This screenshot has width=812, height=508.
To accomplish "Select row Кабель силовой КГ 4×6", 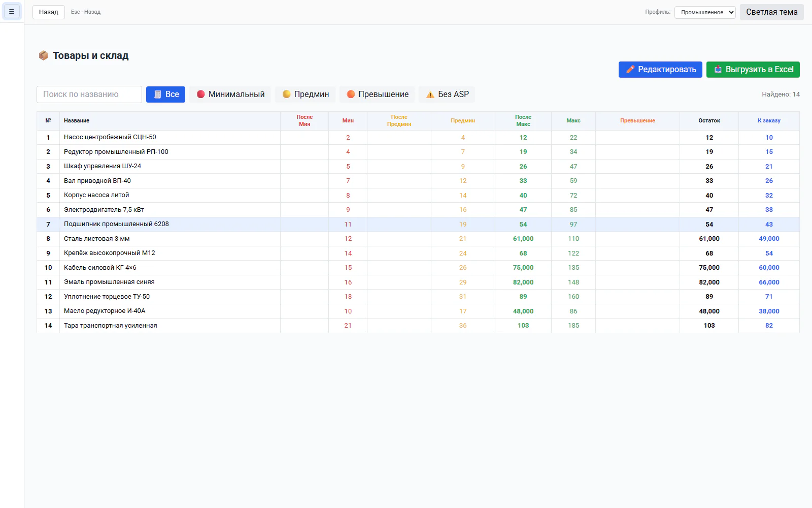I will click(418, 268).
